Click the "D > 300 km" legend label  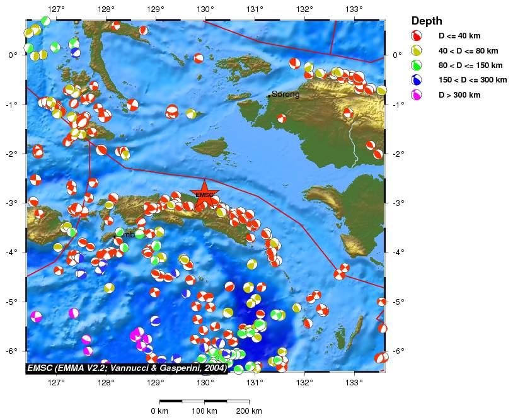point(459,94)
